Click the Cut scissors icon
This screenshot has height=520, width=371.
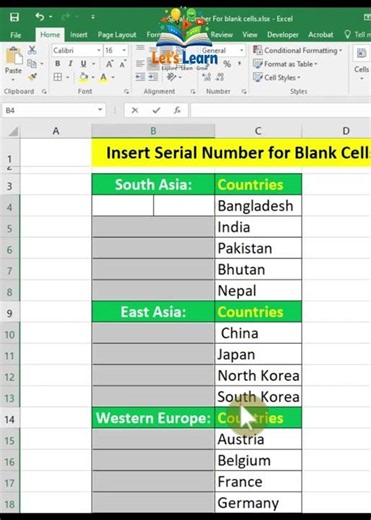pyautogui.click(x=32, y=50)
